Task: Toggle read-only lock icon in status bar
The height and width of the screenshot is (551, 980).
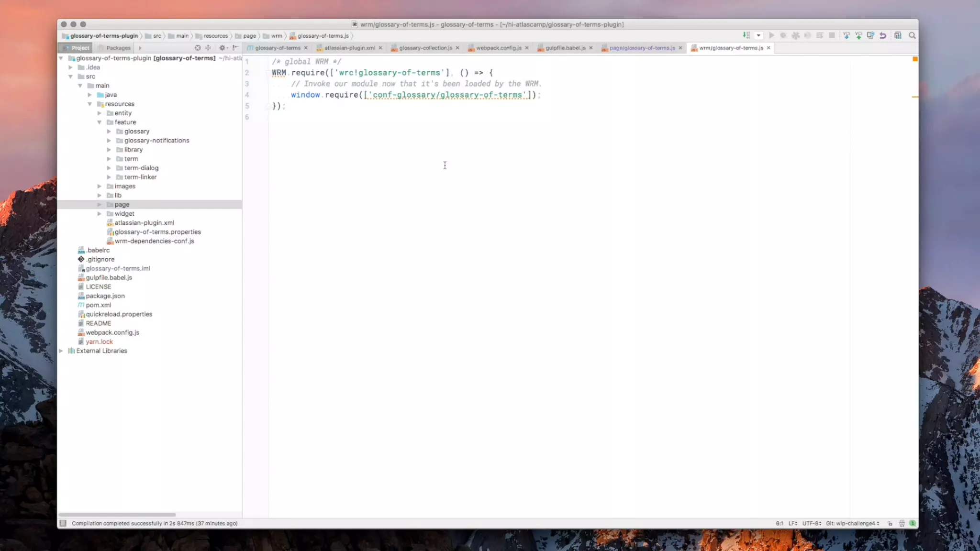Action: pos(890,523)
